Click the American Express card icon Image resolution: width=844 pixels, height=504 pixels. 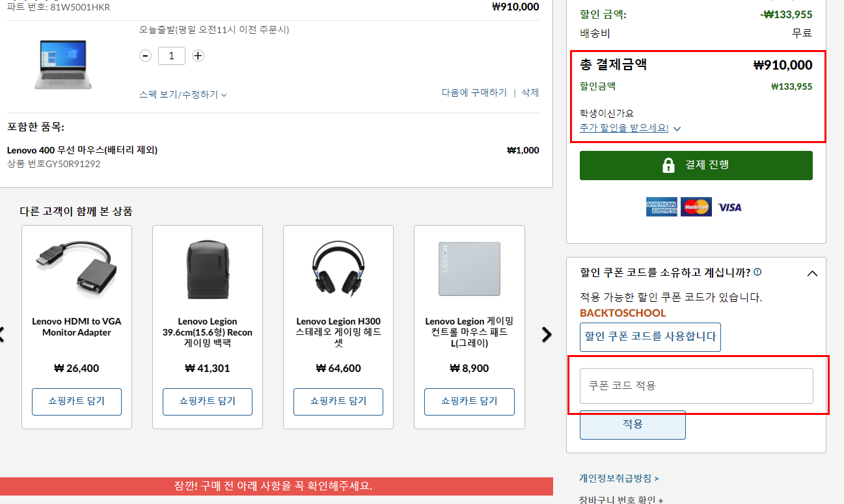[661, 207]
